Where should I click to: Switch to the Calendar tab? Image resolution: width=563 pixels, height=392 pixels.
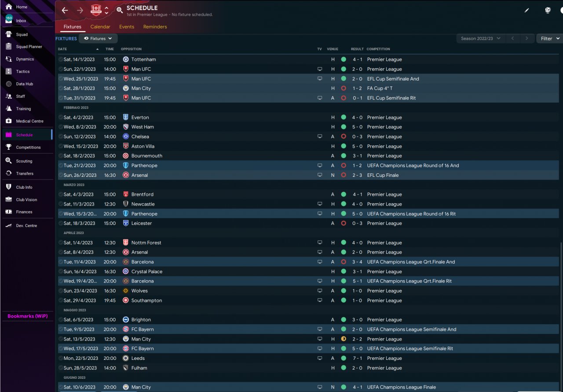pyautogui.click(x=100, y=27)
